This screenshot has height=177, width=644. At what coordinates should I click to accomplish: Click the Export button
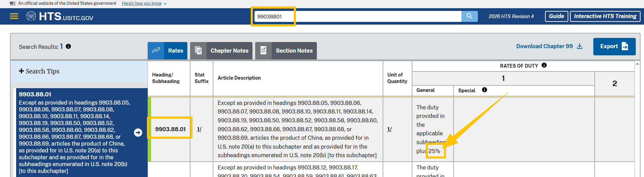(614, 46)
